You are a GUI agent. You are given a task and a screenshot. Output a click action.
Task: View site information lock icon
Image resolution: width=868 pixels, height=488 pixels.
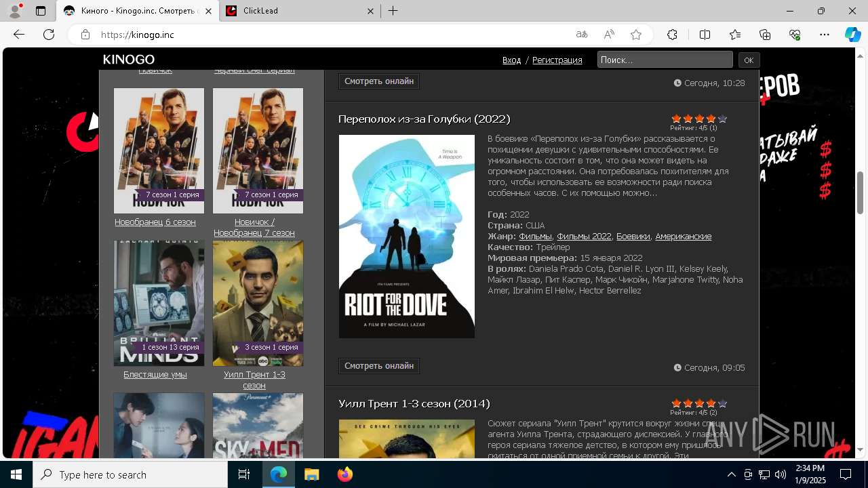(85, 35)
